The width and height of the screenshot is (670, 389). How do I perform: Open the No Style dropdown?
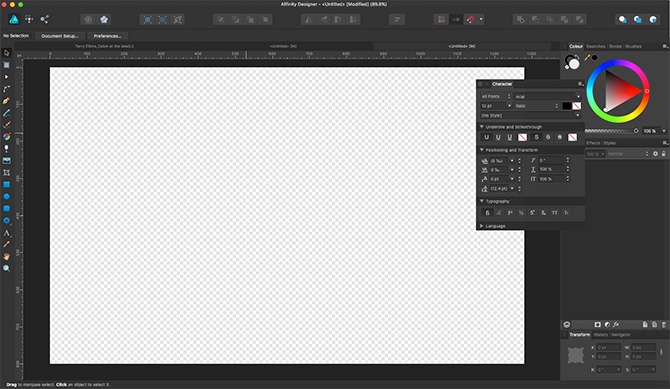click(x=530, y=115)
